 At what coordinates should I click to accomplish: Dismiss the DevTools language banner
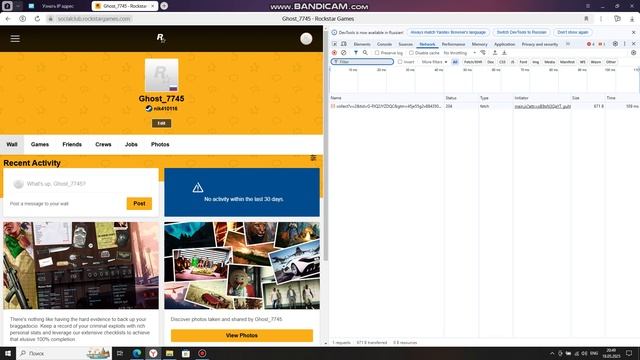pyautogui.click(x=633, y=32)
